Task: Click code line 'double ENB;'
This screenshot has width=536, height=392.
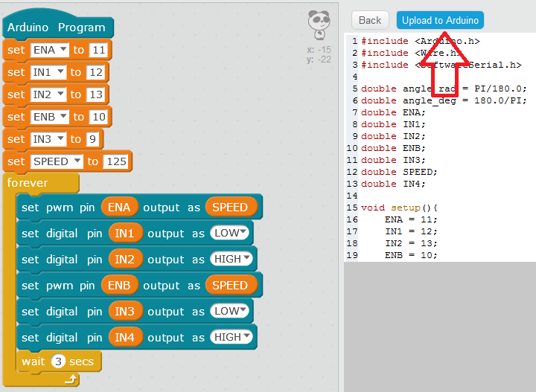Action: (x=393, y=148)
